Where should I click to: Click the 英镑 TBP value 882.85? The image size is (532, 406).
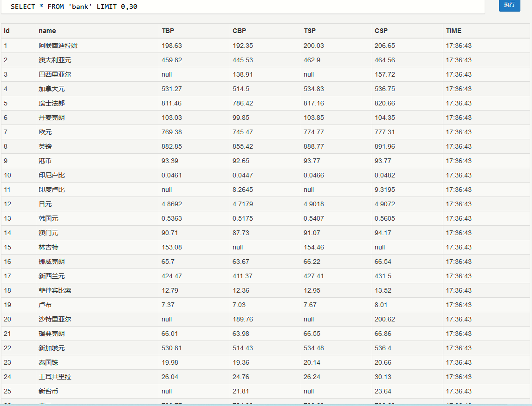click(172, 146)
